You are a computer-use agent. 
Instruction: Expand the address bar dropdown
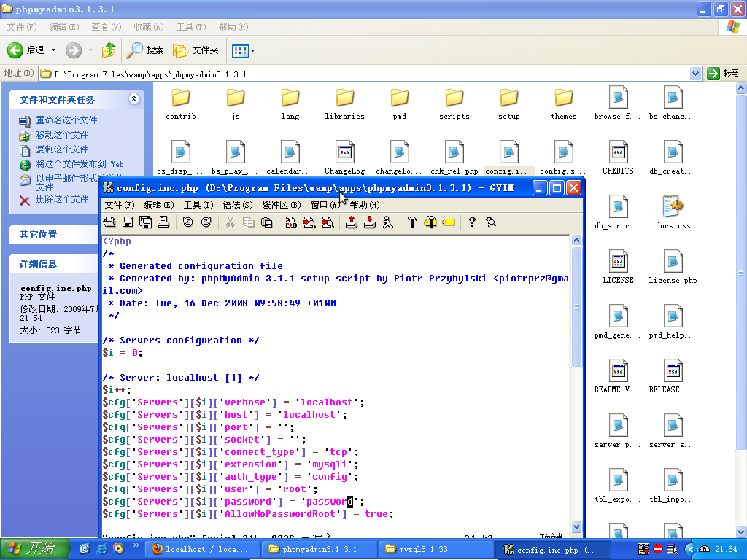pyautogui.click(x=695, y=74)
